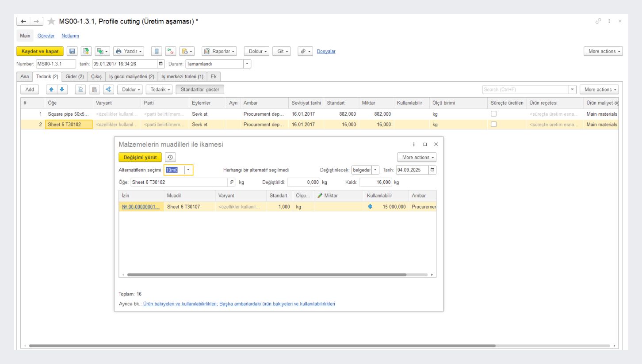642x364 pixels.
Task: Click the floppy disk save icon
Action: click(72, 51)
